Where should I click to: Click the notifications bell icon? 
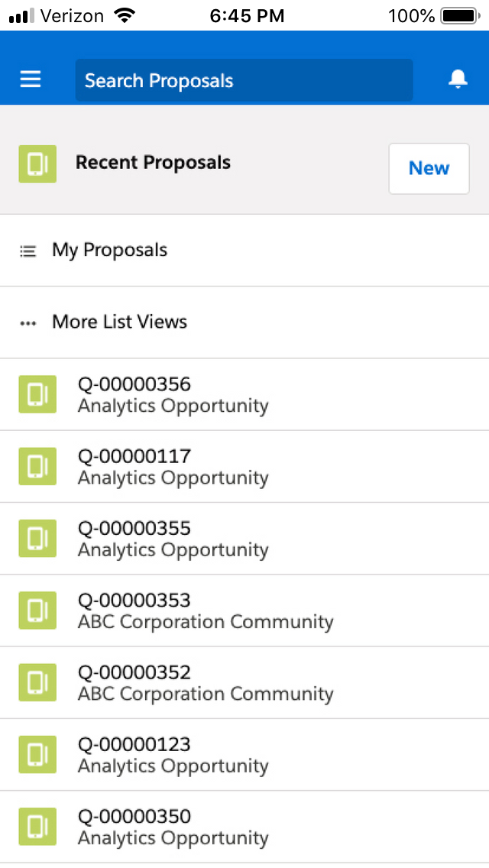coord(457,79)
